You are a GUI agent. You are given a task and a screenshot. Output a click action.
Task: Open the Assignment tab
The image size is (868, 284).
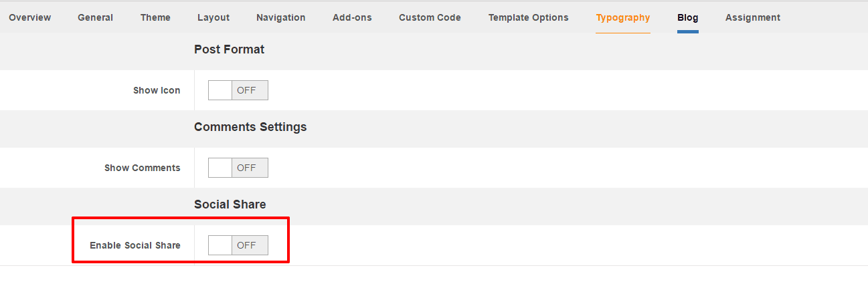point(753,18)
